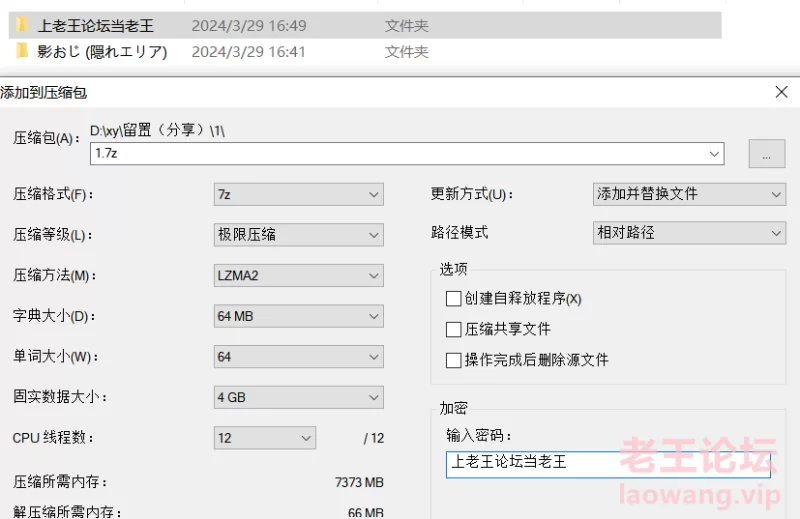The image size is (800, 519).
Task: Click the 上老王论坛当老王 folder name
Action: coord(95,26)
